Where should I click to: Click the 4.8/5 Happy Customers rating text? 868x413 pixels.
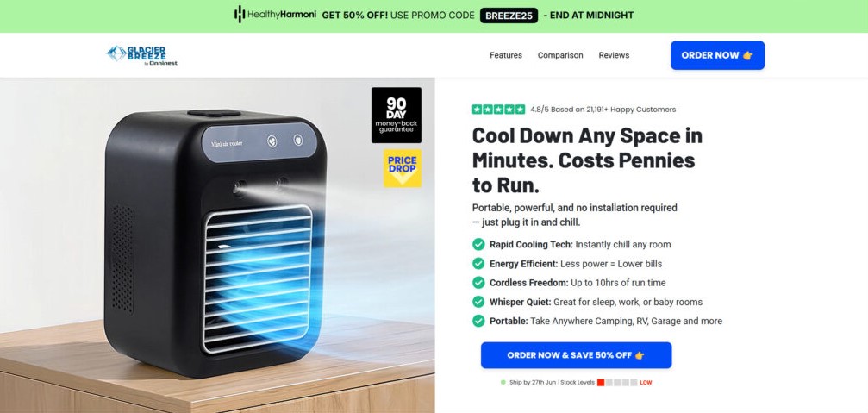click(603, 110)
